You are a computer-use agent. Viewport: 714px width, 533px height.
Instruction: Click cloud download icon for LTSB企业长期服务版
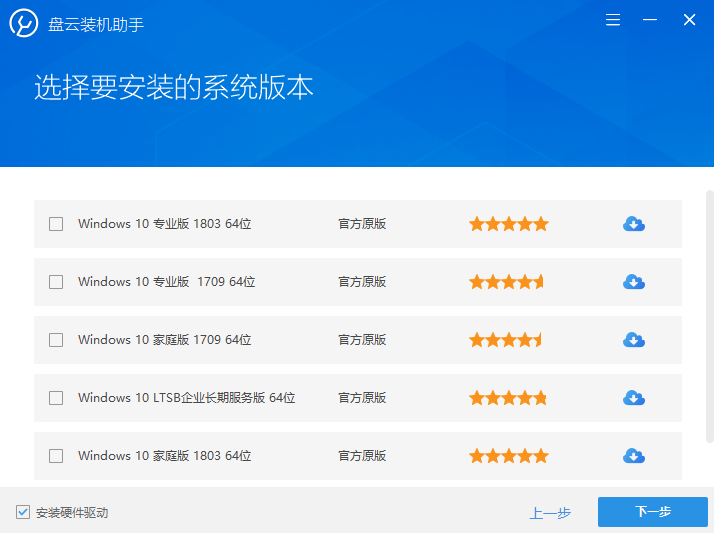633,398
